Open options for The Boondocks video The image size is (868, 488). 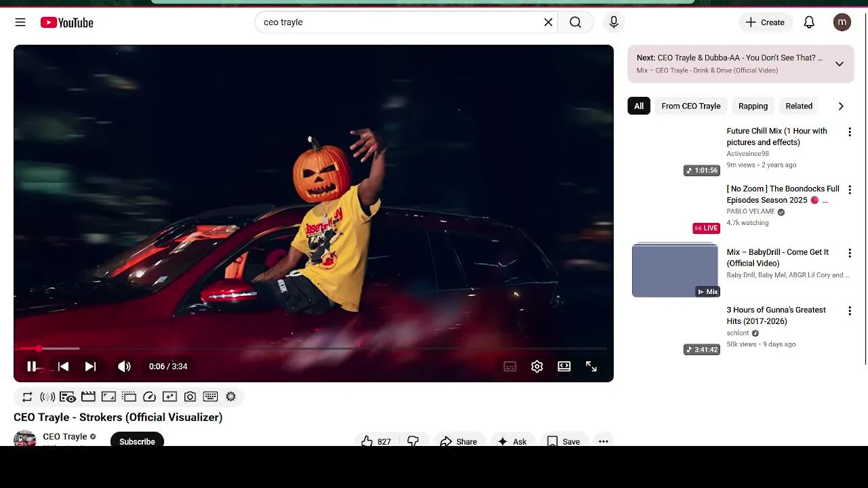[850, 190]
